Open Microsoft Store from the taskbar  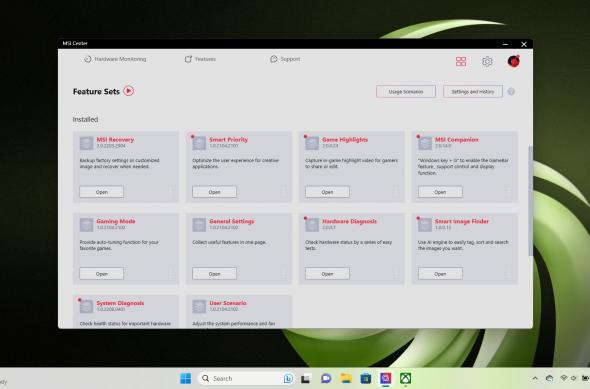[365, 378]
